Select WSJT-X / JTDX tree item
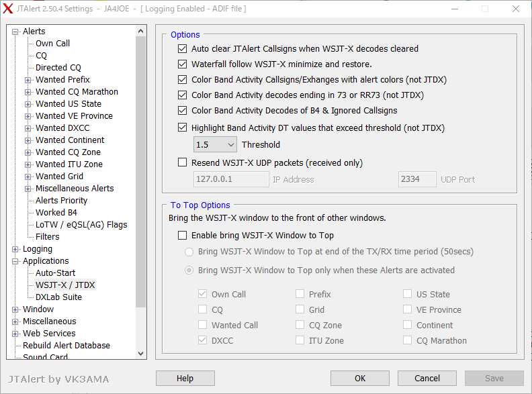The image size is (532, 394). click(x=65, y=285)
